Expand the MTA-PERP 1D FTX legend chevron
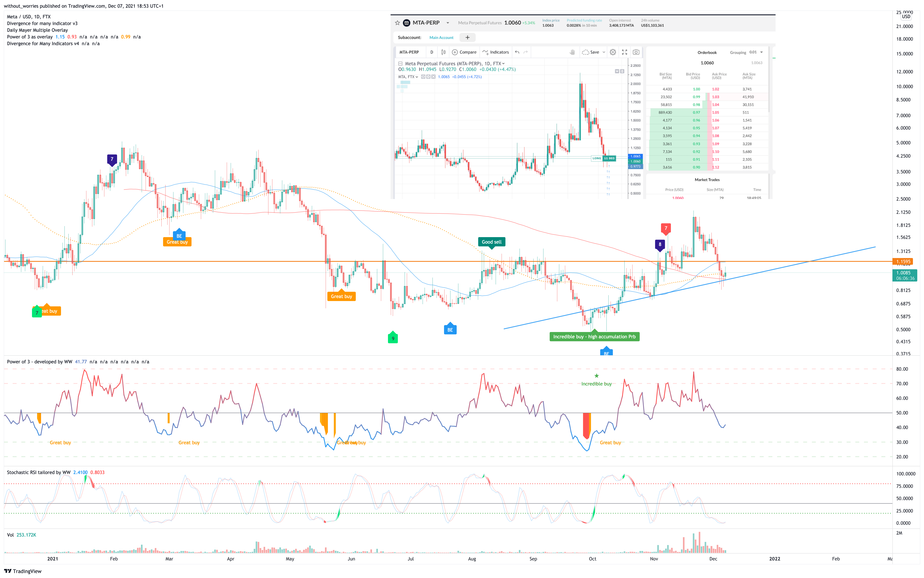 [x=503, y=64]
